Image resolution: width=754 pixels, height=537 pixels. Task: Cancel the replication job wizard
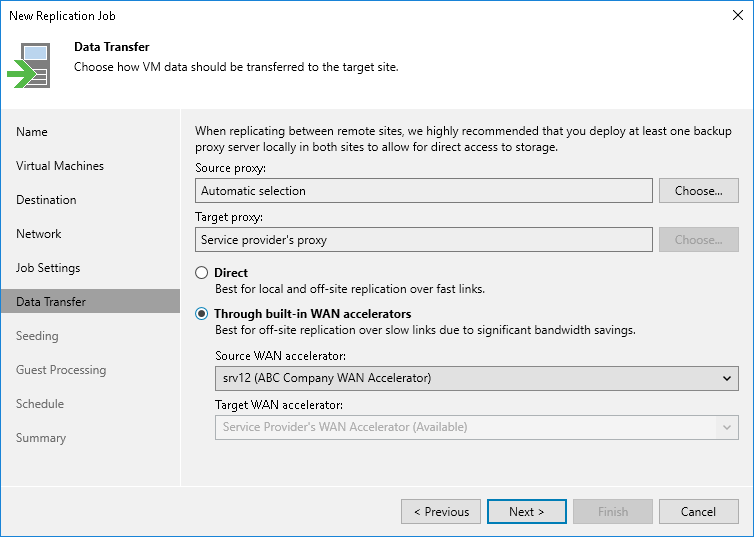click(698, 512)
